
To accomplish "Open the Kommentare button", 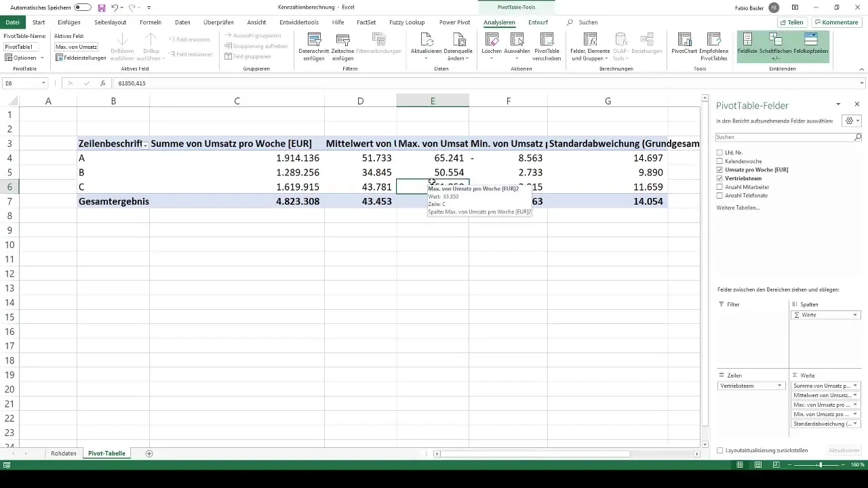I will pyautogui.click(x=837, y=22).
